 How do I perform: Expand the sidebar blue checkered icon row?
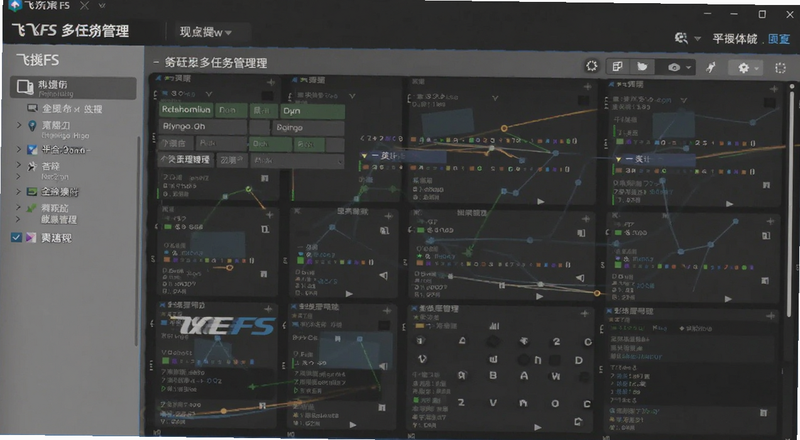point(19,149)
